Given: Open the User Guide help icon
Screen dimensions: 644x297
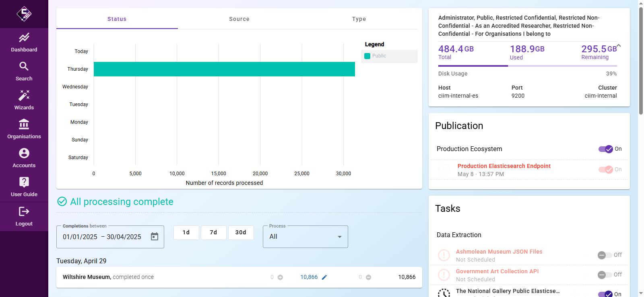Looking at the screenshot, I should point(24,182).
